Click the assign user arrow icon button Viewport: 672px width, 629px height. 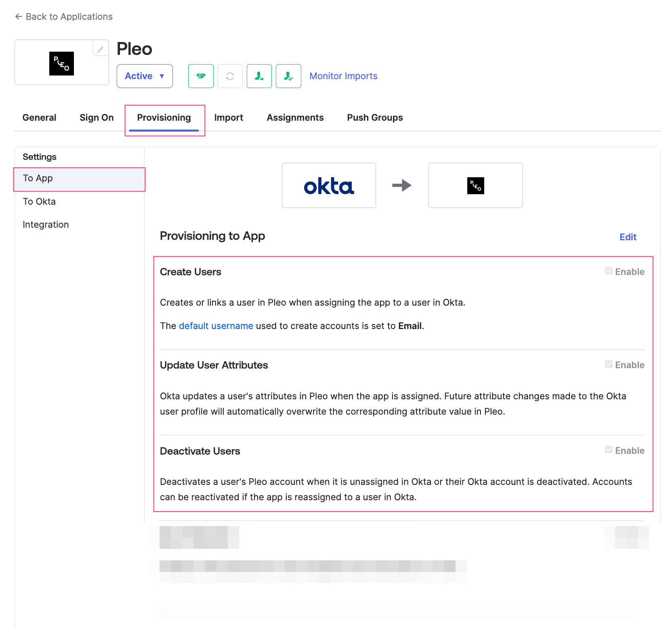(x=259, y=76)
